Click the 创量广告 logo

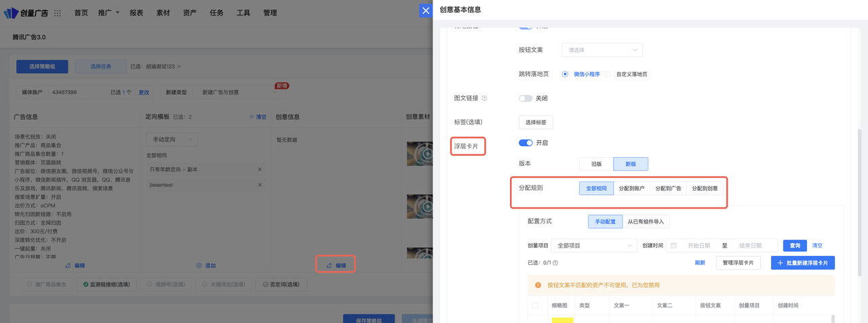[x=26, y=13]
